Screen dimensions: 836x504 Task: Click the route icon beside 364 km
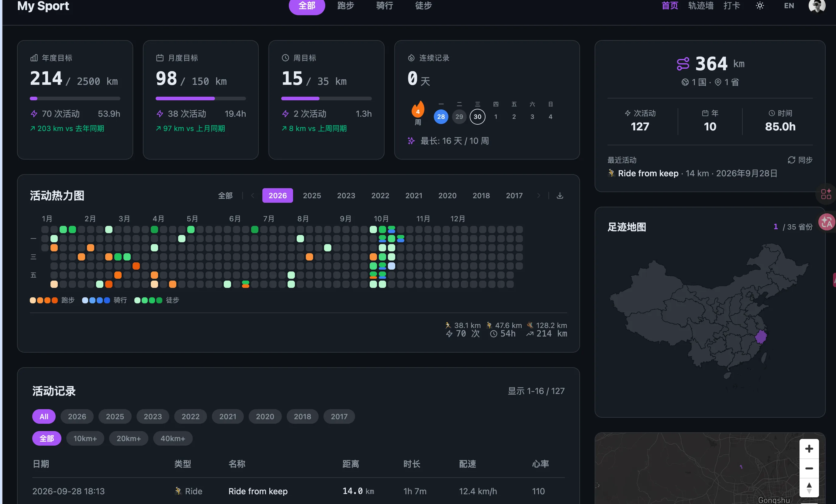click(683, 64)
